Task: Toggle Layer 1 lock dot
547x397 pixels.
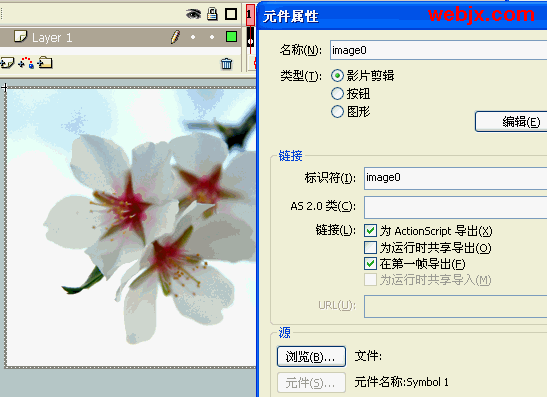Action: [212, 37]
